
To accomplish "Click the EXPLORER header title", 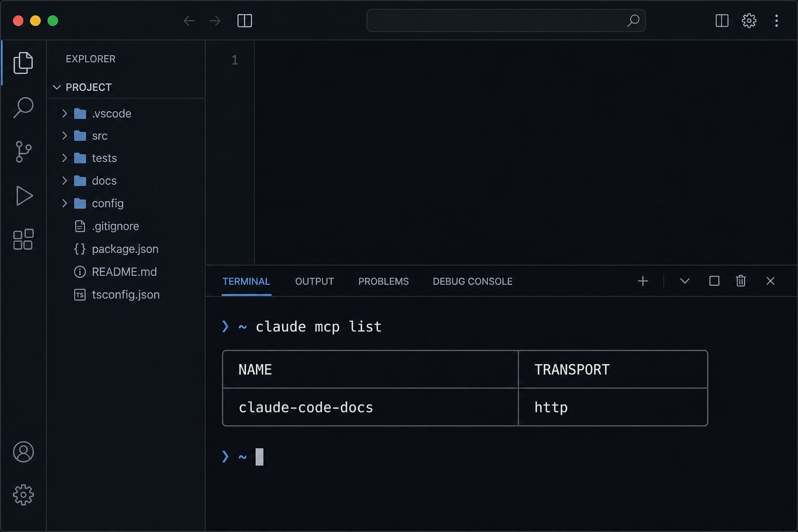I will (x=90, y=59).
